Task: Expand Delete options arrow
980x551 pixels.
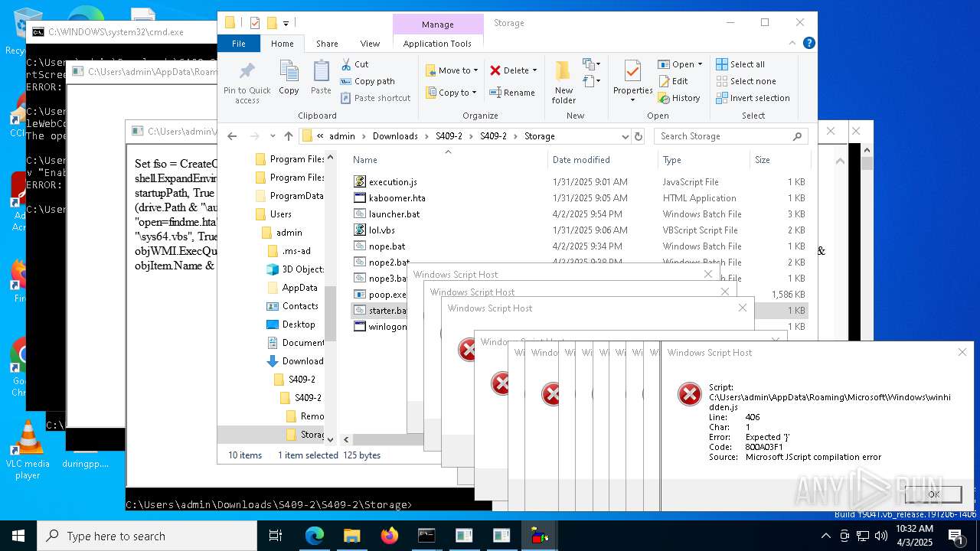Action: [534, 70]
